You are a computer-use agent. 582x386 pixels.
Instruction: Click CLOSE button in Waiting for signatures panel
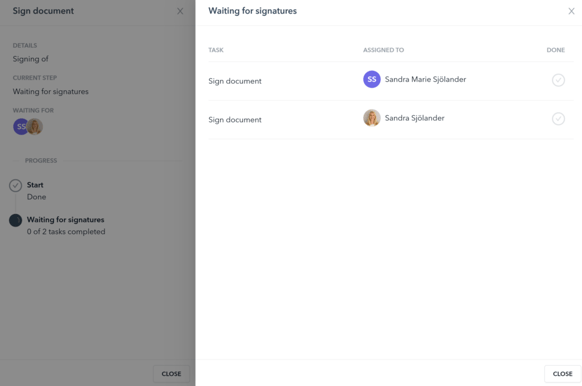tap(562, 374)
